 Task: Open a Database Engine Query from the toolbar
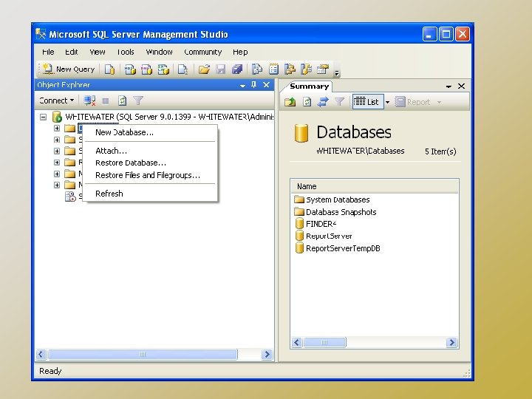click(109, 69)
